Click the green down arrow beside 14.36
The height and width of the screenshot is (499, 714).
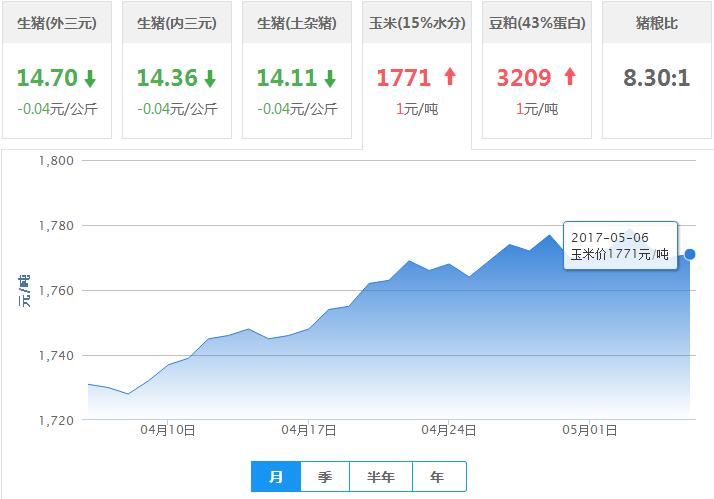point(210,78)
